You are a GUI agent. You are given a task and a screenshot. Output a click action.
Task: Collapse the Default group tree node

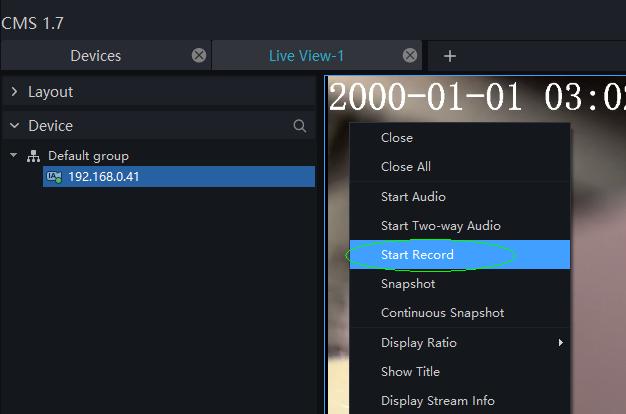[x=14, y=156]
